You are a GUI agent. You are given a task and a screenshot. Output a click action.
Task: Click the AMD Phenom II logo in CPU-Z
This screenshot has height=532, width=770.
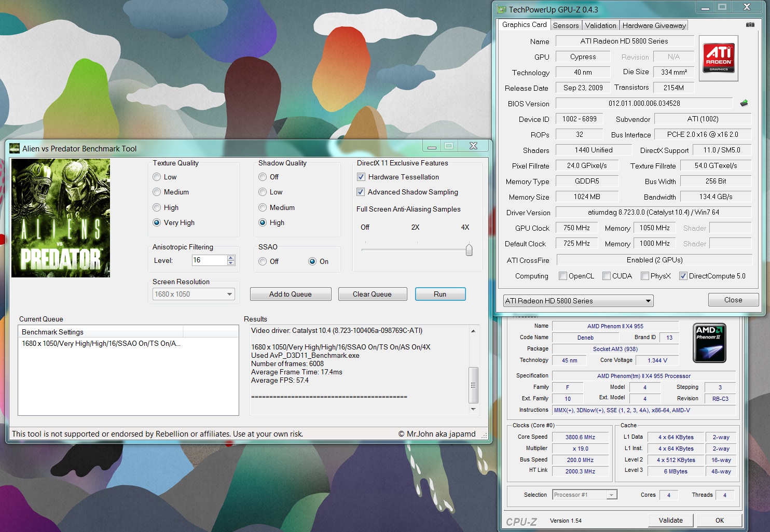[x=709, y=343]
